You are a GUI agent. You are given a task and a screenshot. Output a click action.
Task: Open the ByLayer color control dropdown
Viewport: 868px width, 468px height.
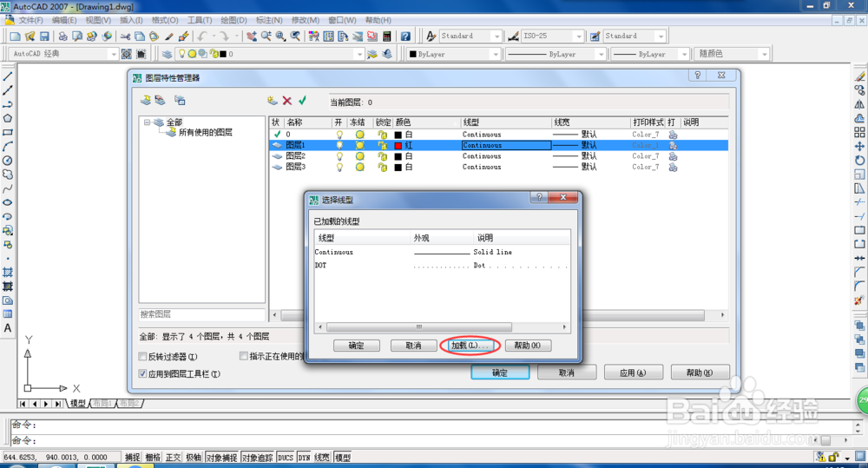pos(496,55)
